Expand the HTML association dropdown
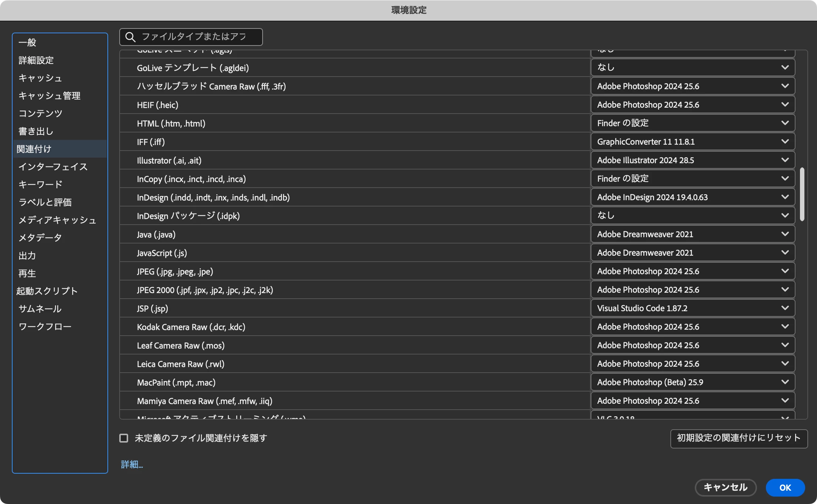Viewport: 817px width, 504px height. pyautogui.click(x=692, y=123)
